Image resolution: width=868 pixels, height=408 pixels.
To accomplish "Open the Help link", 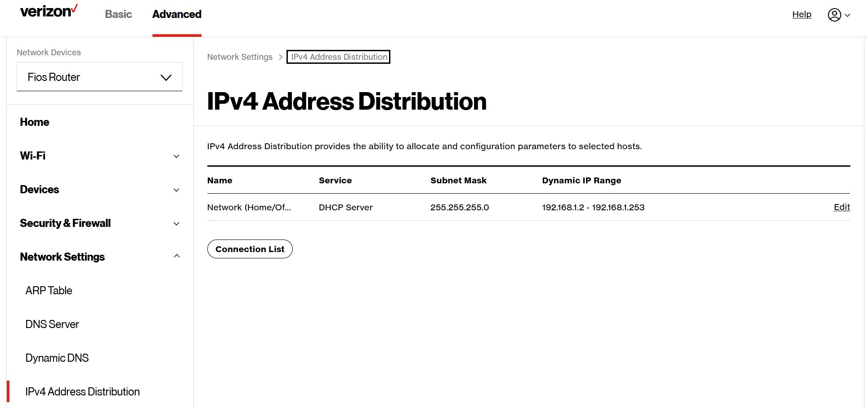I will pyautogui.click(x=801, y=14).
